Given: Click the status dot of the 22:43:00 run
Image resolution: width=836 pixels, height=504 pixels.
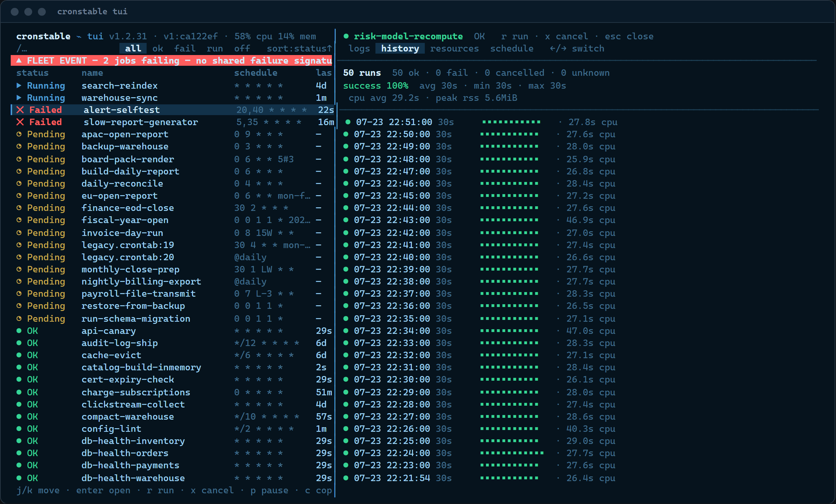Looking at the screenshot, I should tap(346, 220).
